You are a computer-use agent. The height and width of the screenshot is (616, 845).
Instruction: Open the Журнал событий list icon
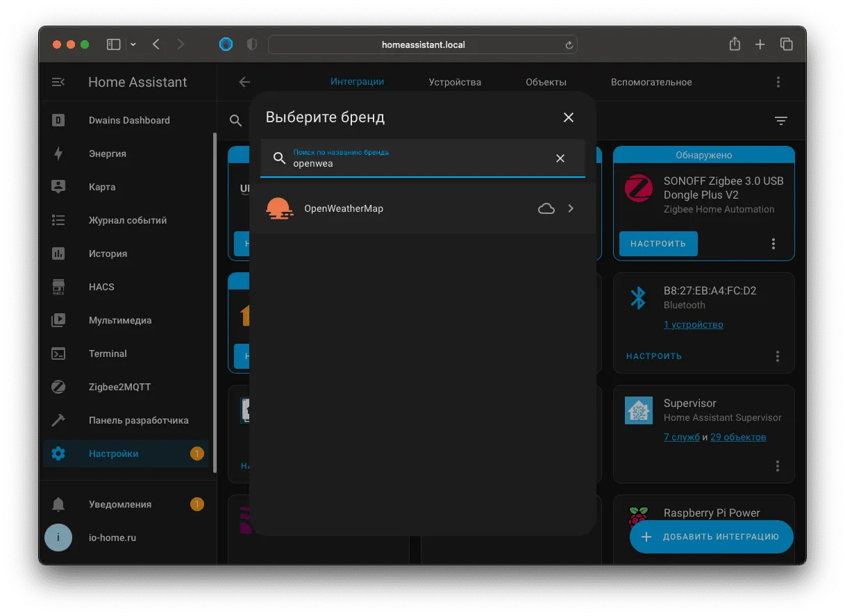tap(58, 220)
